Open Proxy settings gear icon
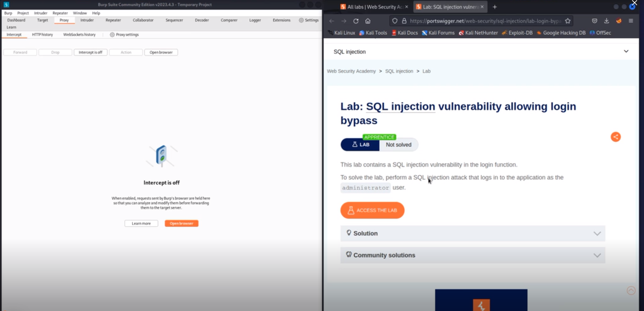This screenshot has height=311, width=644. [112, 35]
